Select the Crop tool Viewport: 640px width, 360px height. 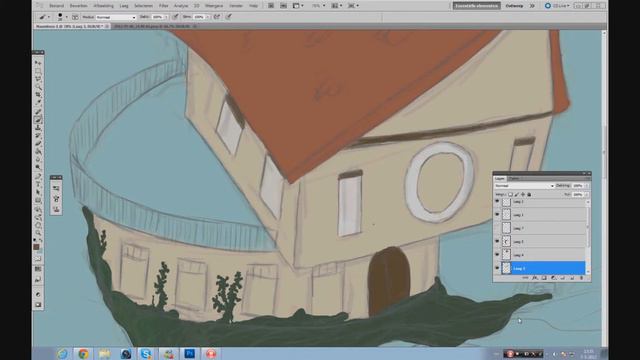click(38, 95)
